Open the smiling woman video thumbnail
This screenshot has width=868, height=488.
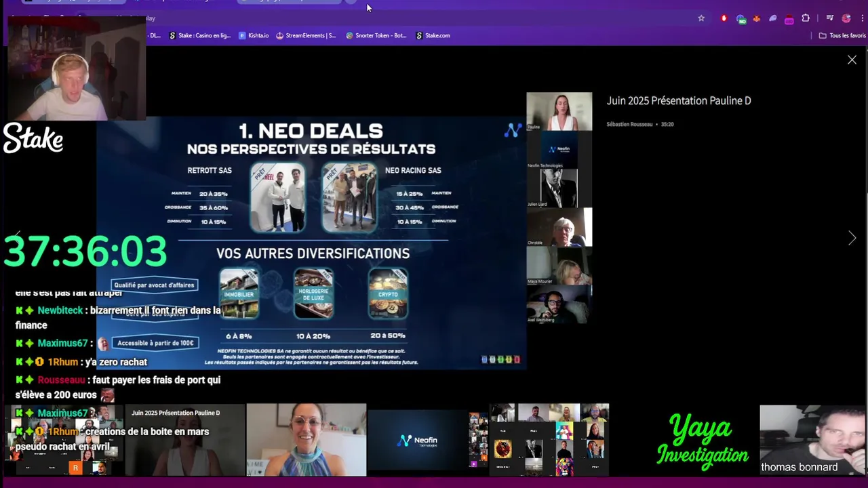tap(307, 440)
